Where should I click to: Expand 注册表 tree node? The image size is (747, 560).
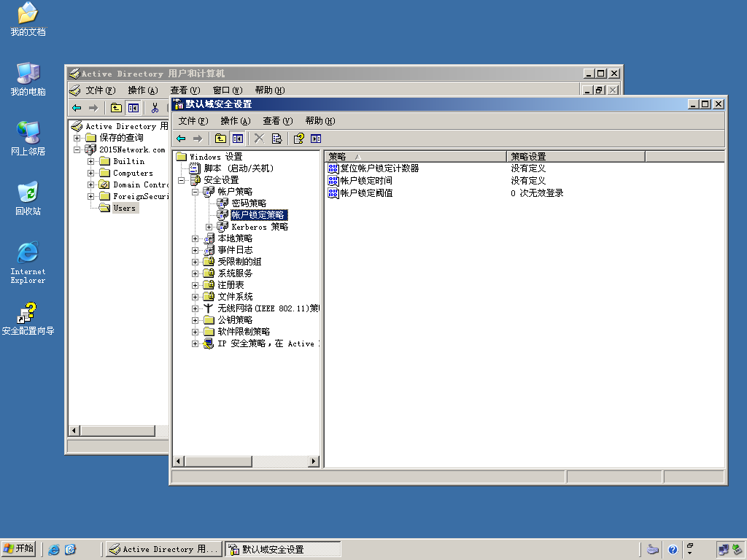pyautogui.click(x=195, y=285)
